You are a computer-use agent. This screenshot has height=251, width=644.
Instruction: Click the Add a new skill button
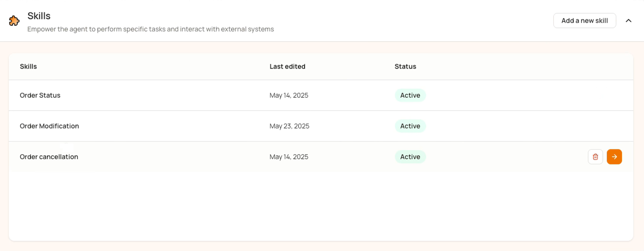[x=585, y=21]
